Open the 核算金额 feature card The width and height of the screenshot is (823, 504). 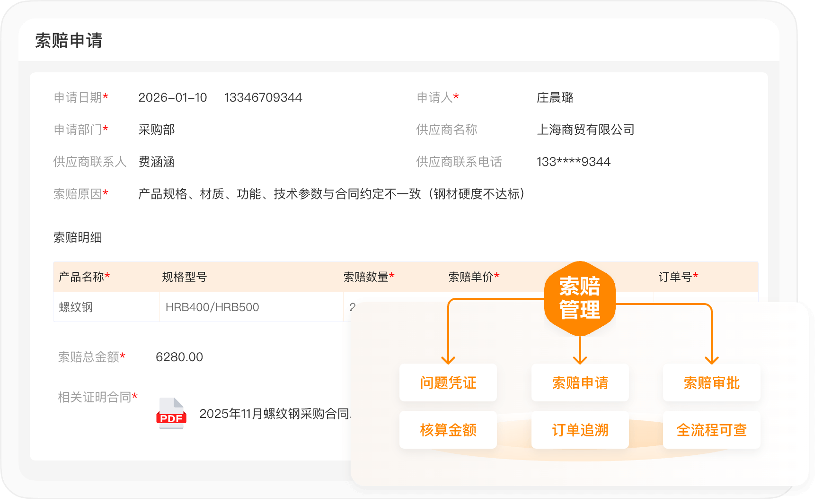(x=448, y=430)
